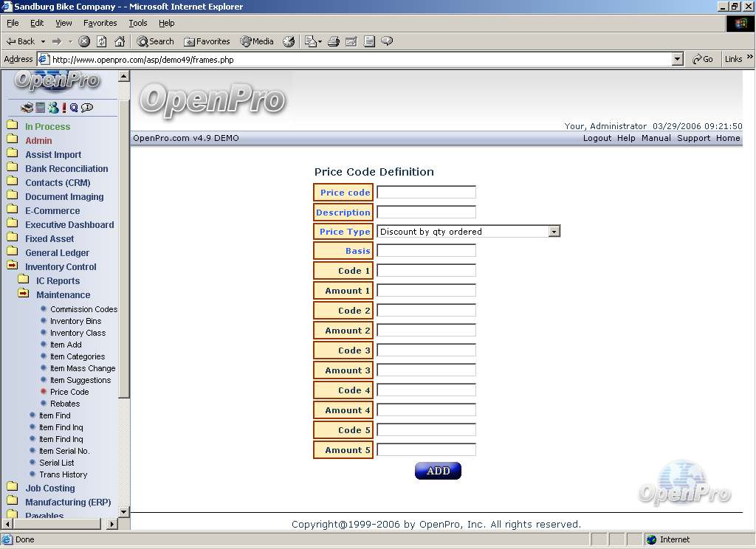Click the browser Stop toolbar icon
This screenshot has height=549, width=756.
pyautogui.click(x=84, y=41)
